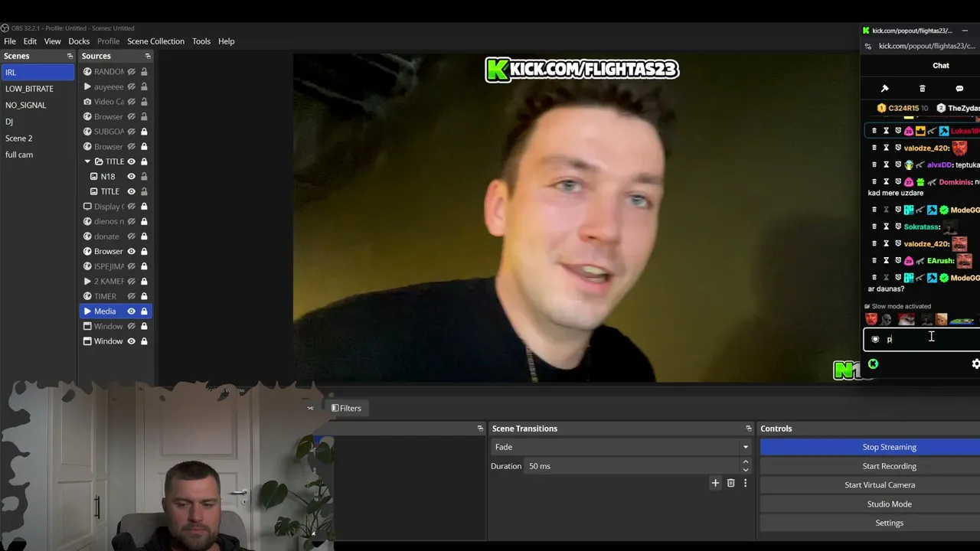This screenshot has width=980, height=551.
Task: Select the full cam scene
Action: [x=38, y=155]
